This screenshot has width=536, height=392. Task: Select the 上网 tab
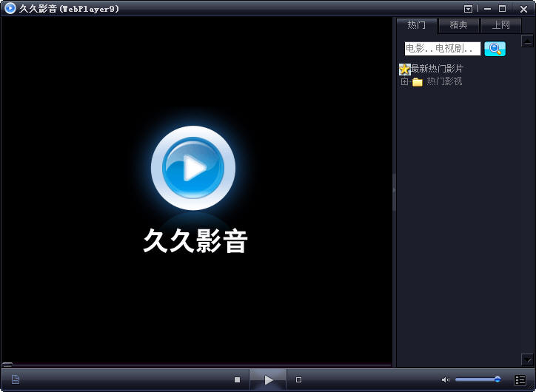(501, 25)
